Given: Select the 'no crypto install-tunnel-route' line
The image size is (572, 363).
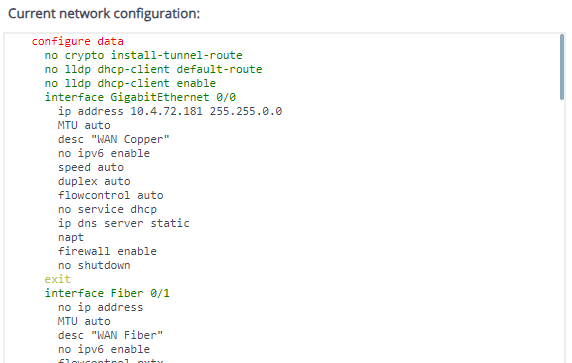Looking at the screenshot, I should [x=143, y=55].
